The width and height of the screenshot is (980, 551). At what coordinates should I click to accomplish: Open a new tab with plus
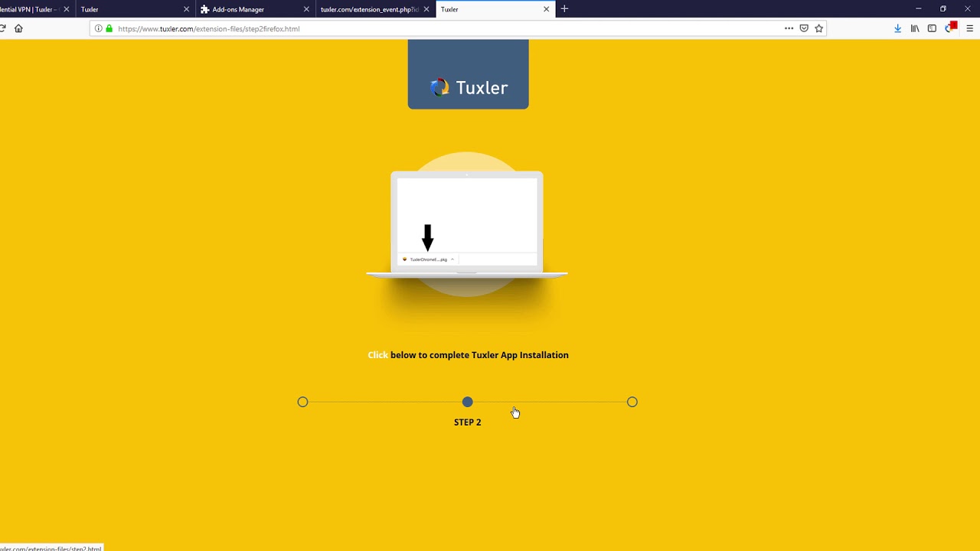tap(564, 9)
